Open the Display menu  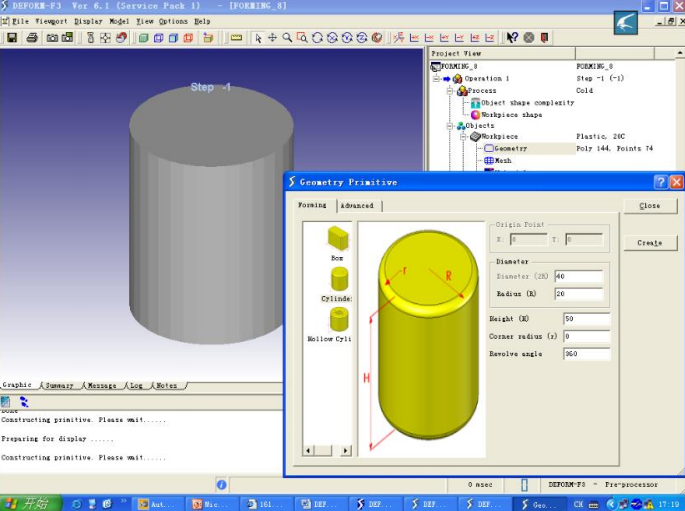(x=88, y=21)
